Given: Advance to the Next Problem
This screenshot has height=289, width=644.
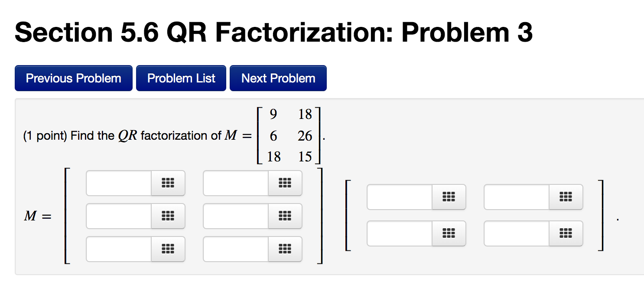Looking at the screenshot, I should click(x=278, y=78).
